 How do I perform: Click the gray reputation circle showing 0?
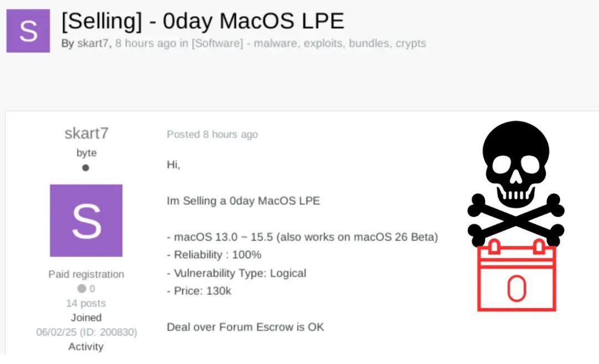[x=82, y=289]
